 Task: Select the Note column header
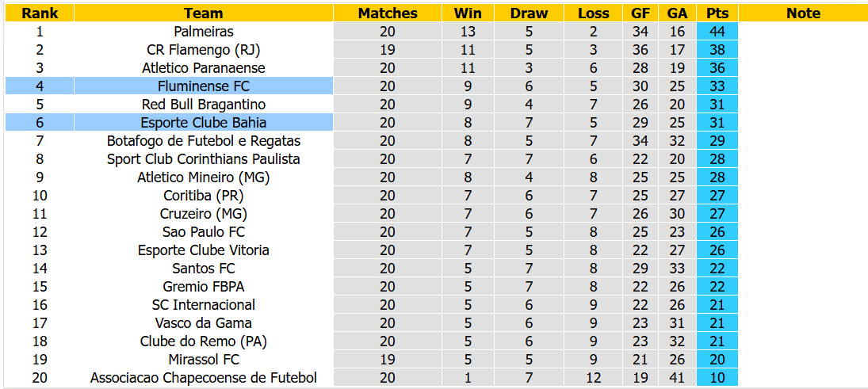pyautogui.click(x=803, y=13)
